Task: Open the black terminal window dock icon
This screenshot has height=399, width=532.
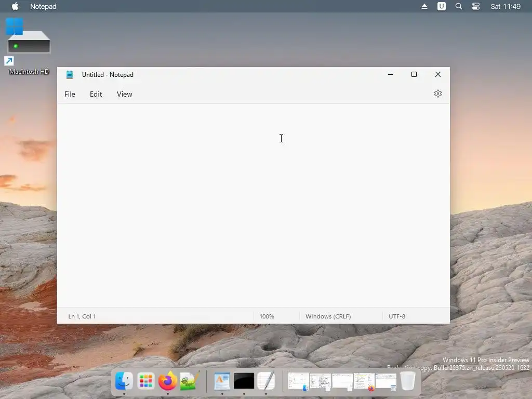Action: click(244, 381)
